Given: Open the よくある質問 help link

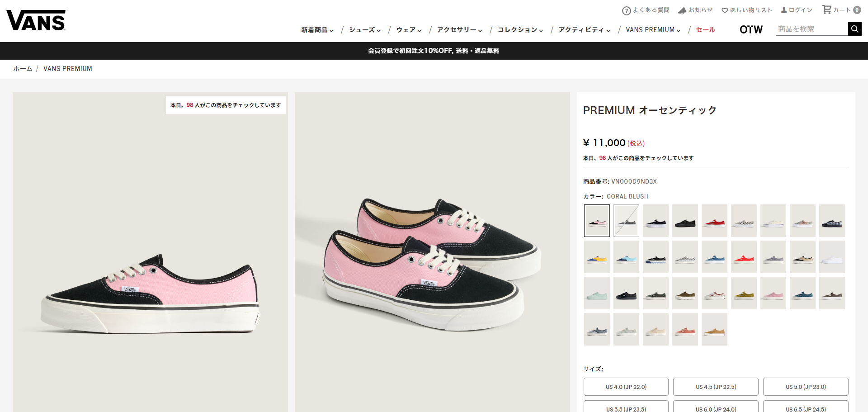Looking at the screenshot, I should pos(646,10).
